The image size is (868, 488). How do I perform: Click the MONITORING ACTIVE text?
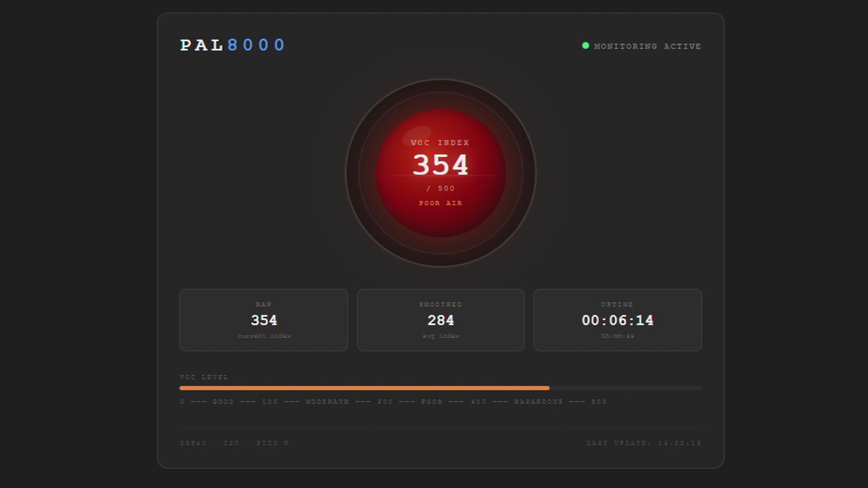click(x=647, y=46)
